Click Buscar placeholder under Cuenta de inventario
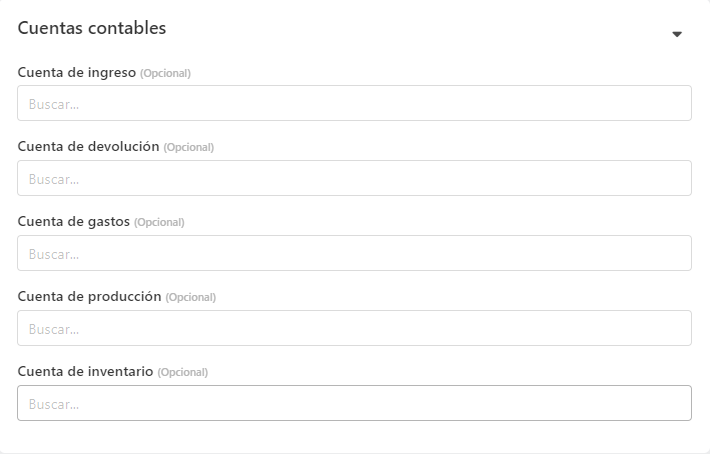This screenshot has width=710, height=454. pos(53,404)
